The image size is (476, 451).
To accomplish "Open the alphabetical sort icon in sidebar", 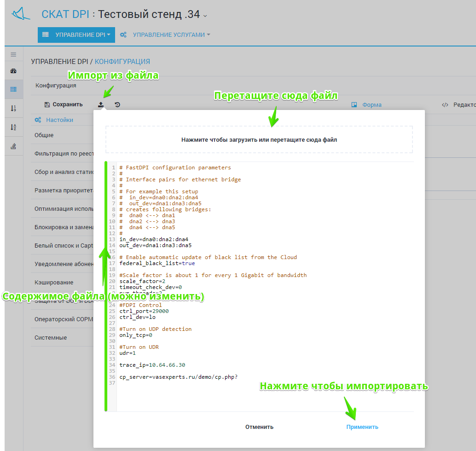I will [x=13, y=127].
